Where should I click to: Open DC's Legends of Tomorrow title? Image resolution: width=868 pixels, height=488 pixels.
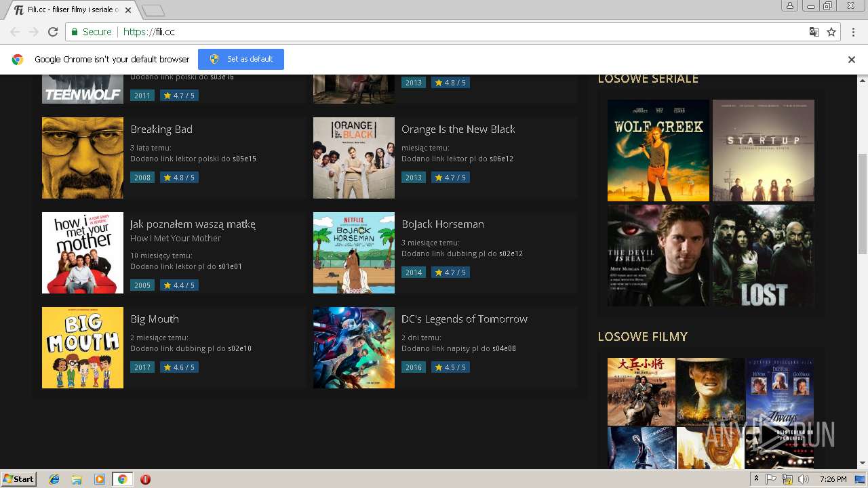tap(465, 319)
